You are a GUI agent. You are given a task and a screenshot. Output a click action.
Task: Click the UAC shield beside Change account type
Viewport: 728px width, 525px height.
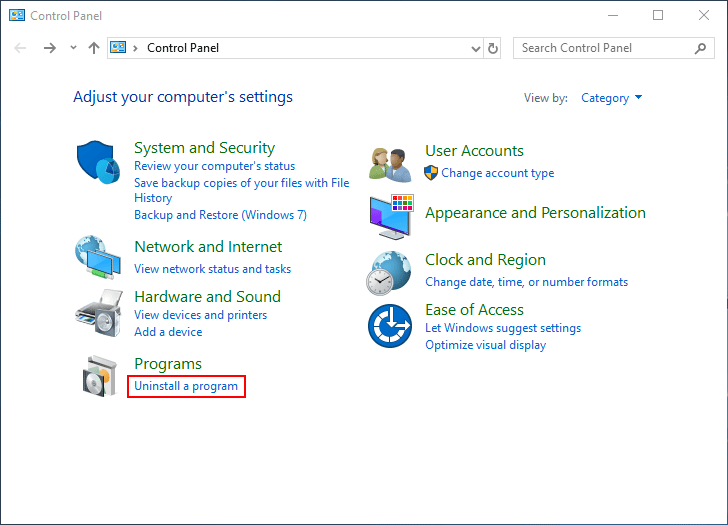click(431, 173)
